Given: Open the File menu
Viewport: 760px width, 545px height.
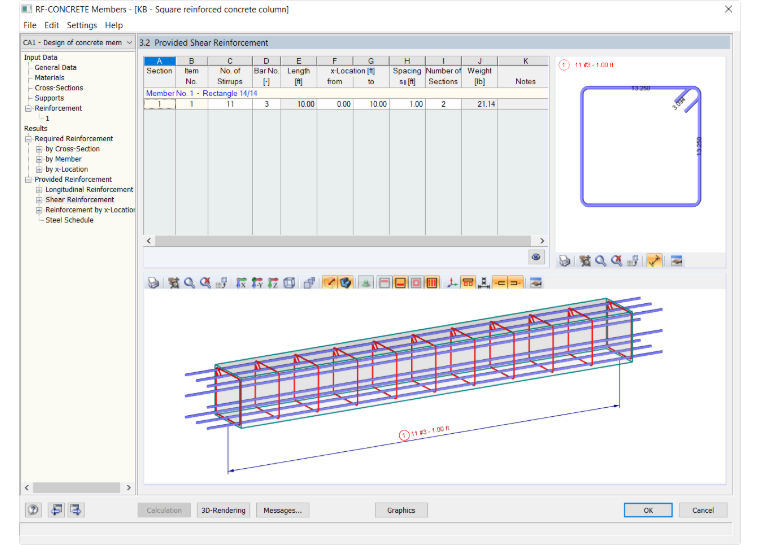Looking at the screenshot, I should 30,25.
